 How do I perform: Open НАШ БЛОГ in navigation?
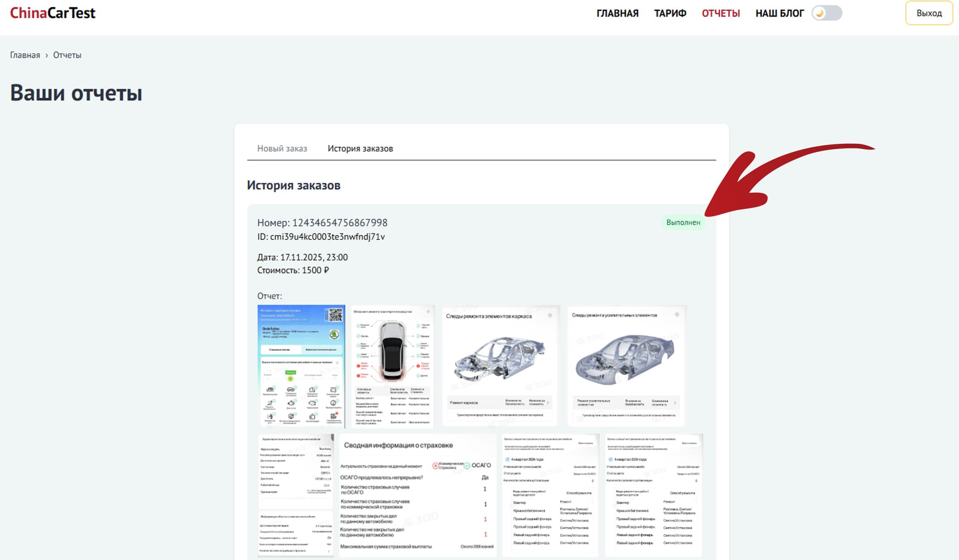(779, 14)
